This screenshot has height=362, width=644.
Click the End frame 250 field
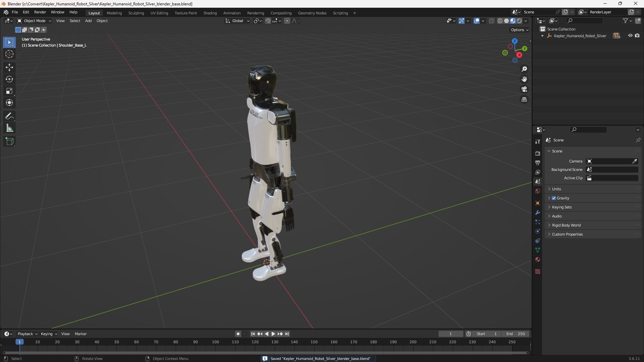[x=516, y=334]
